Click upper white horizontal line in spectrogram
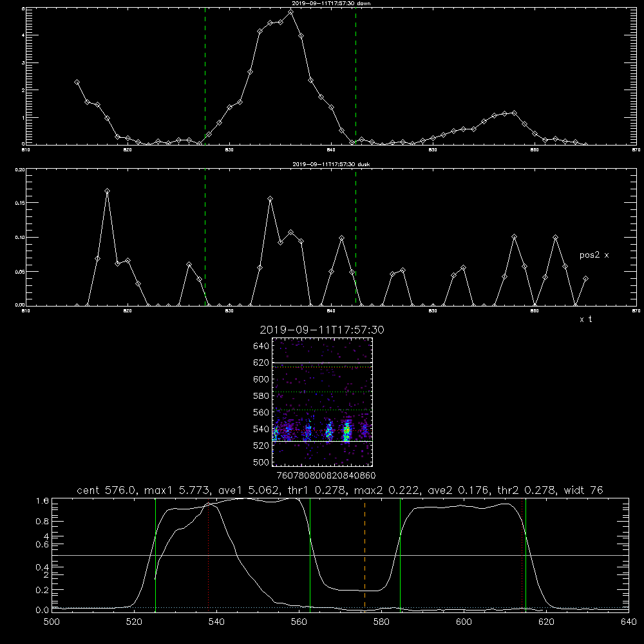Screen dimensions: 644x644 [x=323, y=363]
